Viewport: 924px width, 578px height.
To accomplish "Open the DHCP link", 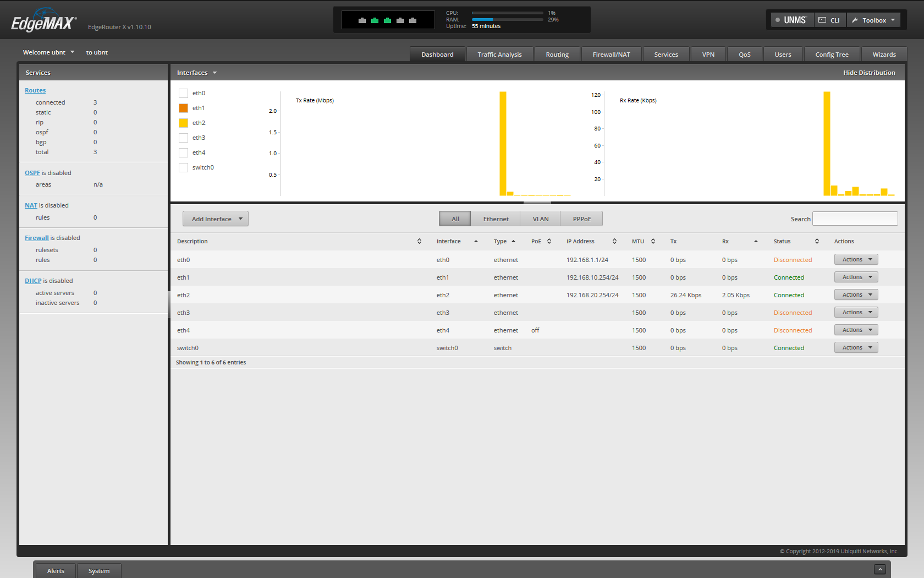I will [x=33, y=281].
